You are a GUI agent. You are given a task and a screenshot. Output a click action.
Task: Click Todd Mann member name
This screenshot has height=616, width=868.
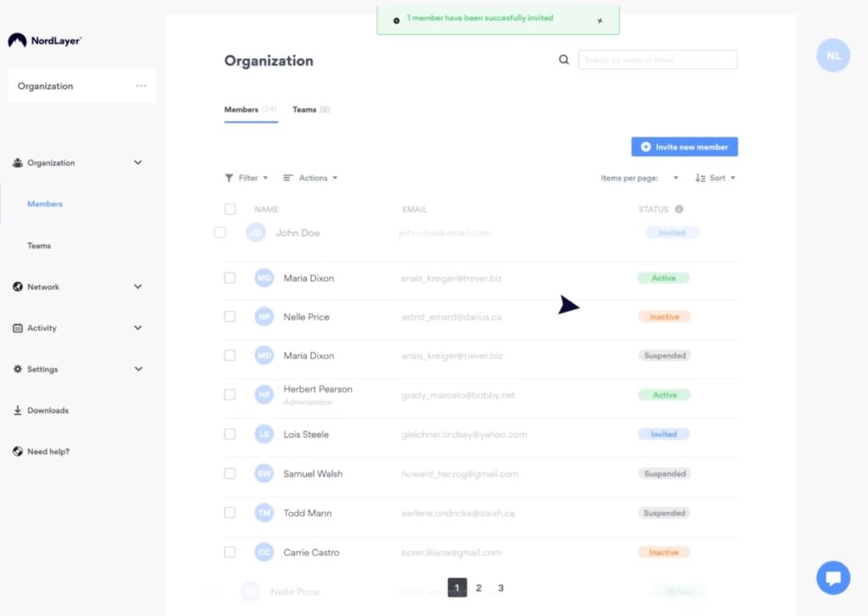307,513
